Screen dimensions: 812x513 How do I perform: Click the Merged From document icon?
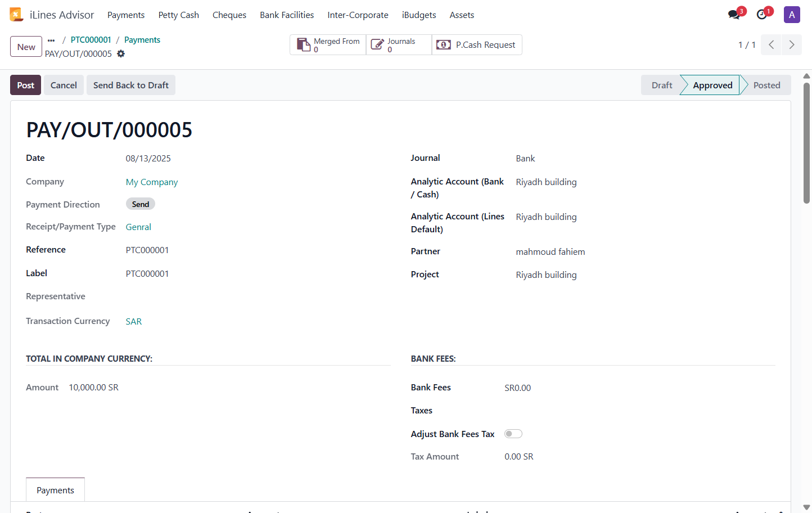304,45
